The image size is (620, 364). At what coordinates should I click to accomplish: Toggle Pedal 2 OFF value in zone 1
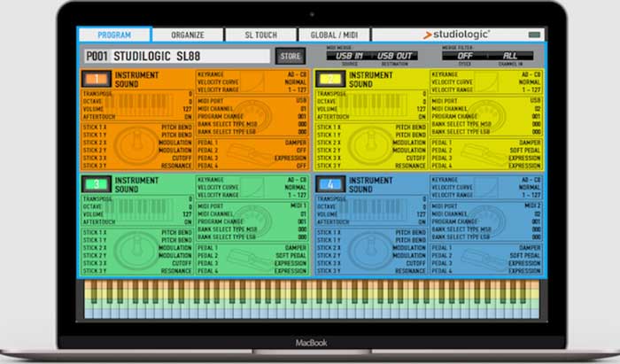[302, 151]
